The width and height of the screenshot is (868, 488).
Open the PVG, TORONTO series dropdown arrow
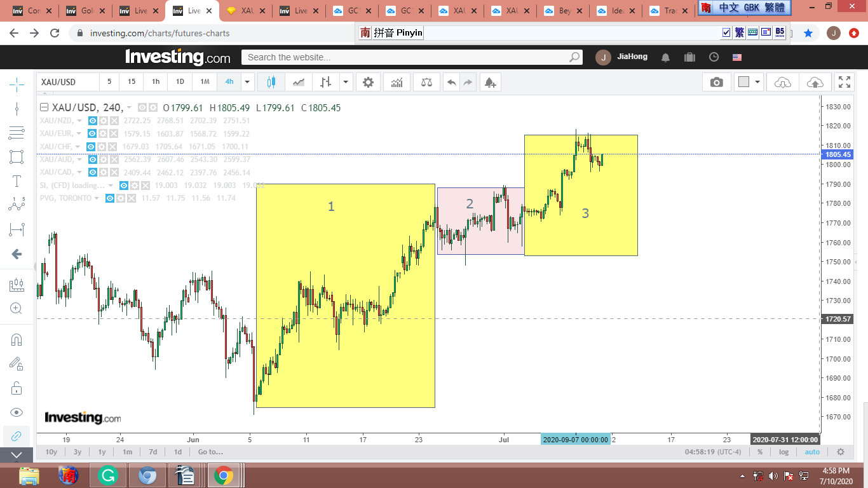tap(97, 198)
